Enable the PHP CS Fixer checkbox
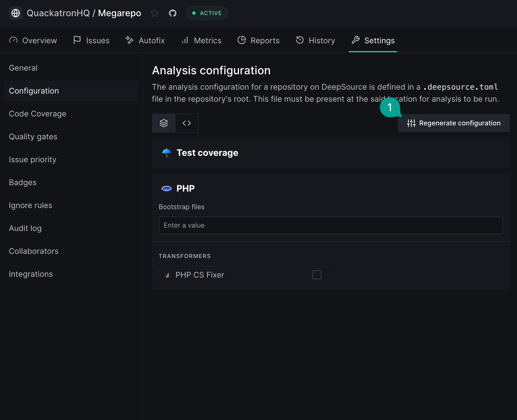The width and height of the screenshot is (517, 420). [x=317, y=275]
